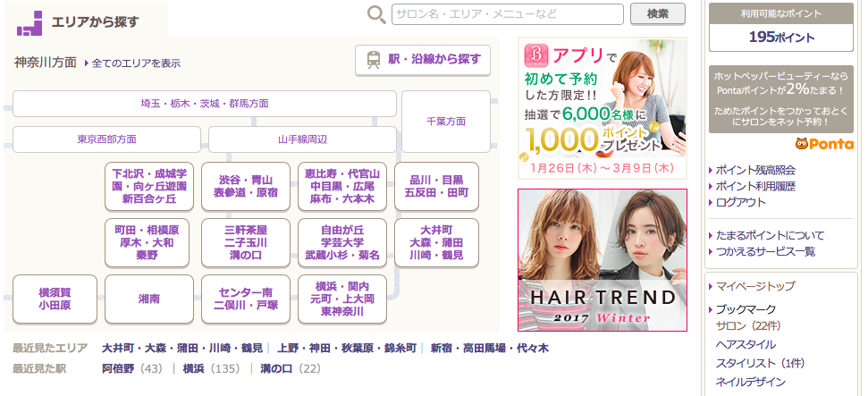Open the app 1,000 point campaign banner

click(x=602, y=108)
